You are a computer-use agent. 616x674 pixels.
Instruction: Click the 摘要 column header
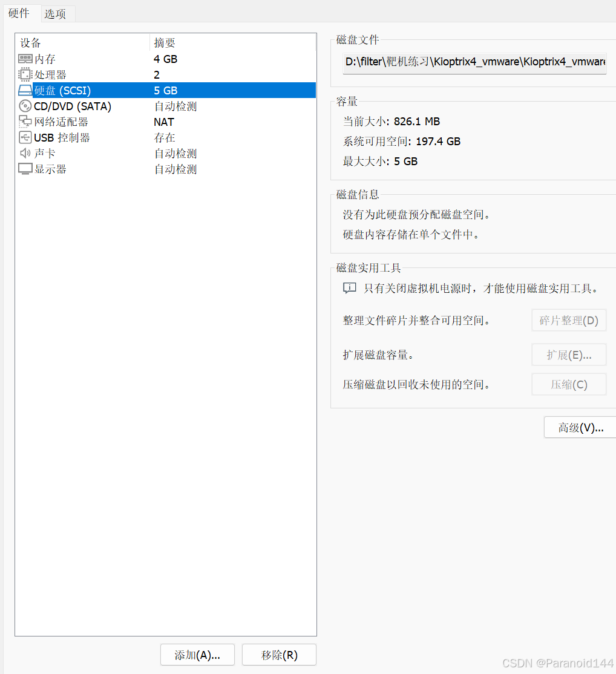tap(165, 43)
